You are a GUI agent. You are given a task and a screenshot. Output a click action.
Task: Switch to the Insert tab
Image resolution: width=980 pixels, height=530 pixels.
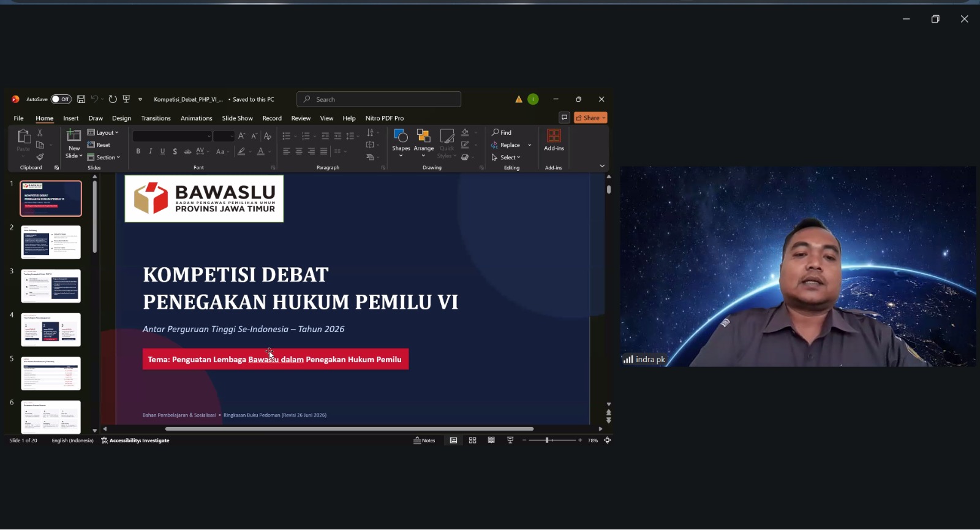pyautogui.click(x=71, y=118)
